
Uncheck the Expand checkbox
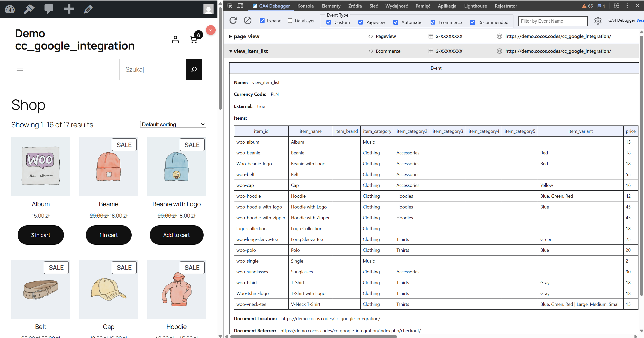point(262,21)
